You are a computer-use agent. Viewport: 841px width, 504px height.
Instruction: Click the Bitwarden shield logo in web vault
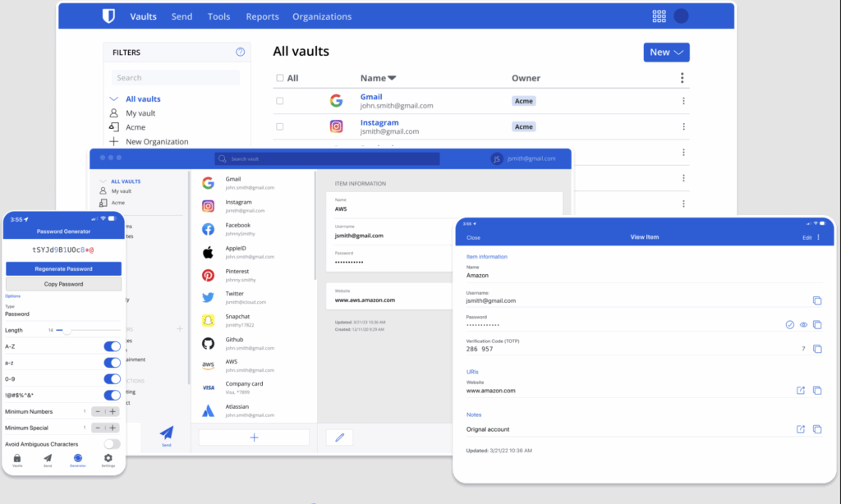tap(109, 16)
